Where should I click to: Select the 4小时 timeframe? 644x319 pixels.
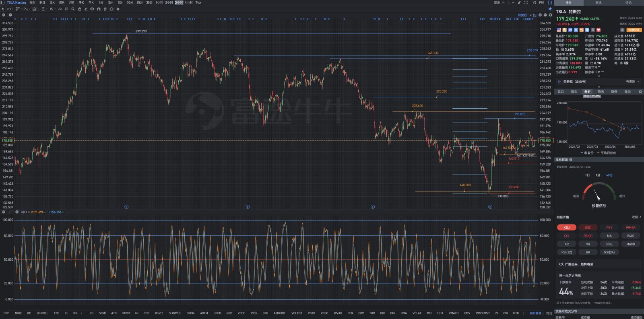[188, 2]
